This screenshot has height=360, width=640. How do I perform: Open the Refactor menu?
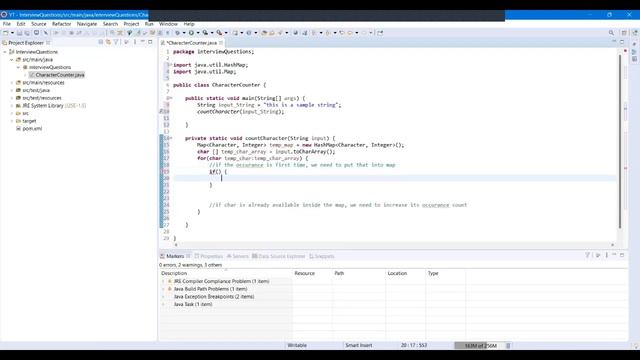(x=62, y=24)
